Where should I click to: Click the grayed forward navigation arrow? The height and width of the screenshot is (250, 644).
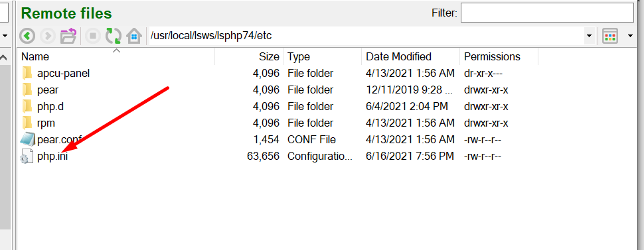tap(48, 36)
